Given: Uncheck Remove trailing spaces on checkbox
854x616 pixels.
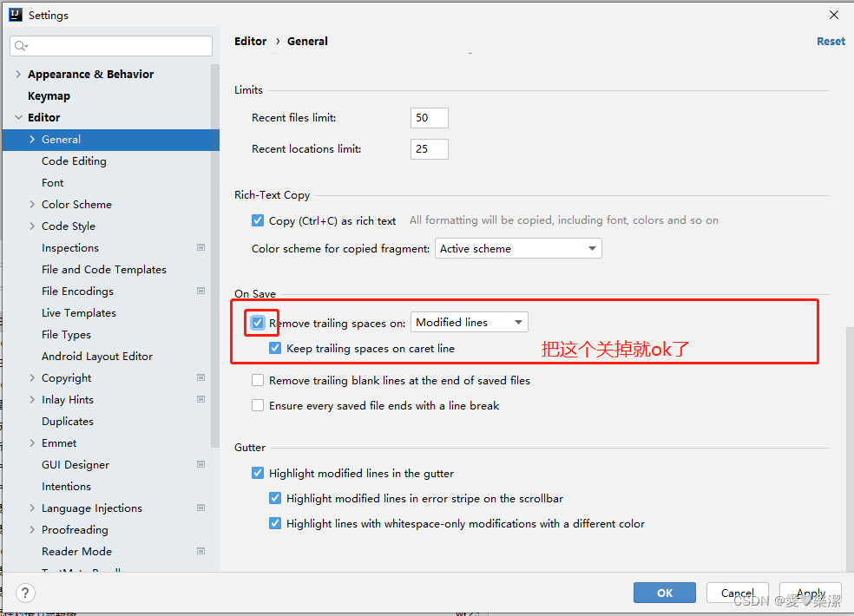Looking at the screenshot, I should pyautogui.click(x=258, y=323).
